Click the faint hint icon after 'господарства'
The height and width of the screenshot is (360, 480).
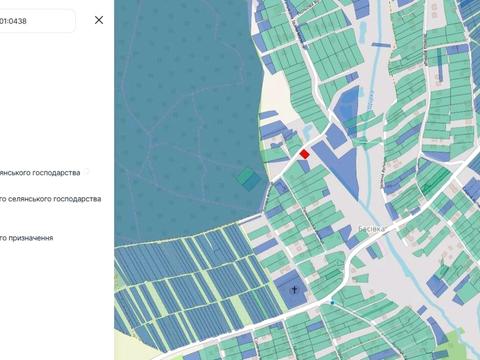coord(87,172)
